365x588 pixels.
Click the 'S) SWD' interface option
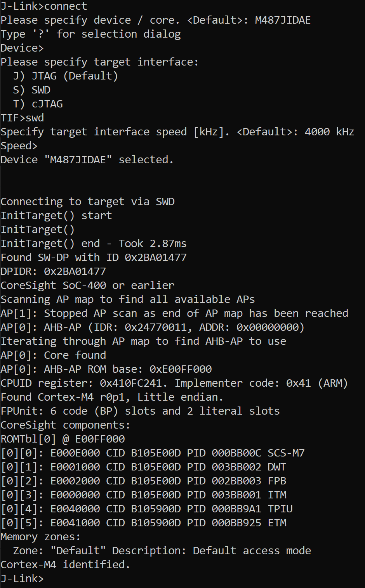coord(32,90)
